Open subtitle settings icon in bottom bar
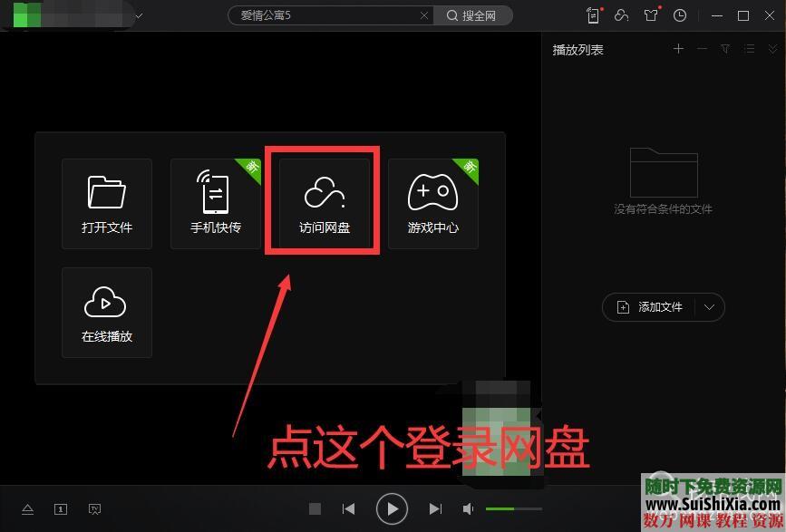 [60, 508]
